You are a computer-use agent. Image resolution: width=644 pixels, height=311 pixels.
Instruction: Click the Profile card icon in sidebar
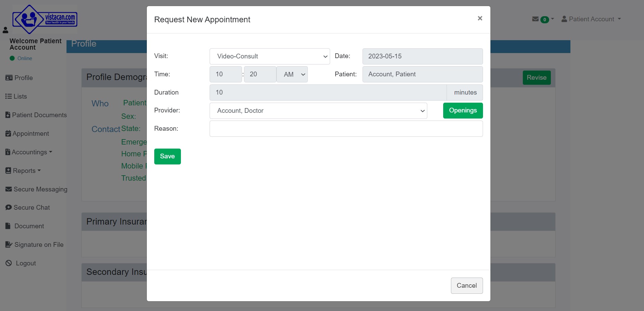[x=9, y=78]
